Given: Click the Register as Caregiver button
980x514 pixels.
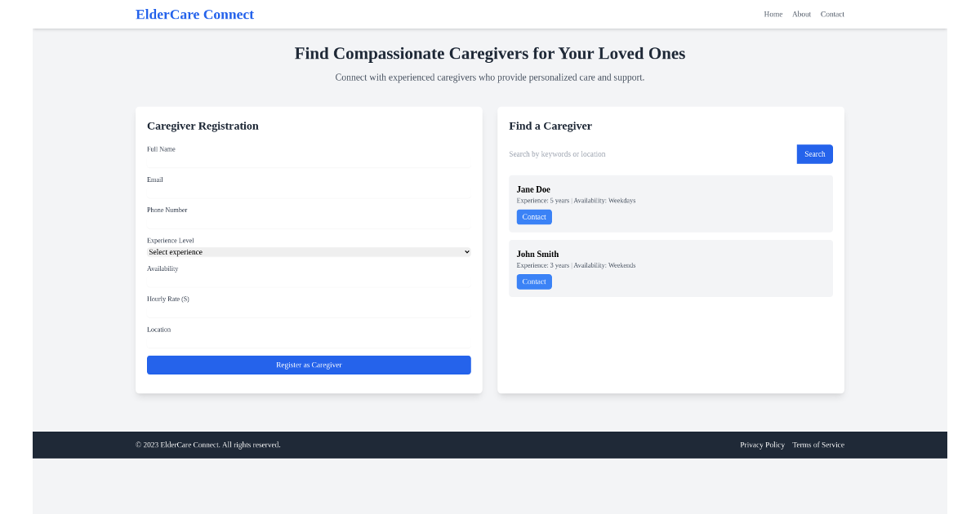Looking at the screenshot, I should [309, 365].
